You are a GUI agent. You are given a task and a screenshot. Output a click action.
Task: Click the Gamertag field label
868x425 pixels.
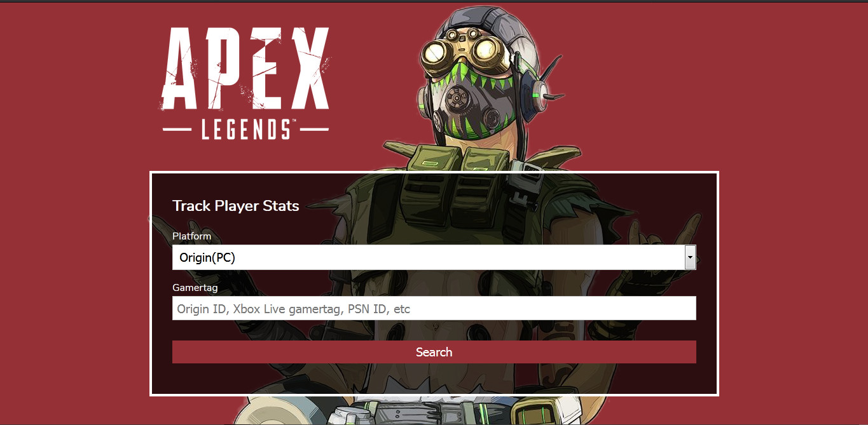coord(195,288)
